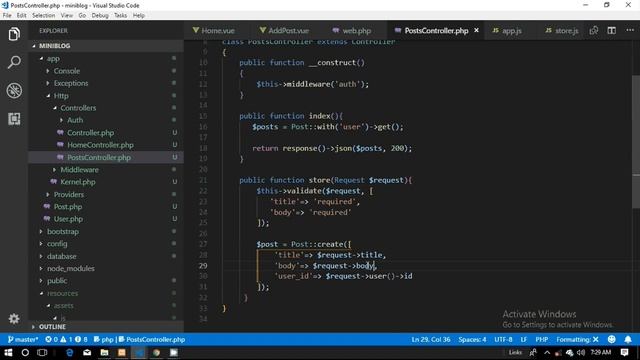Viewport: 640px width, 360px height.
Task: Change line ending via LF status item
Action: (524, 339)
